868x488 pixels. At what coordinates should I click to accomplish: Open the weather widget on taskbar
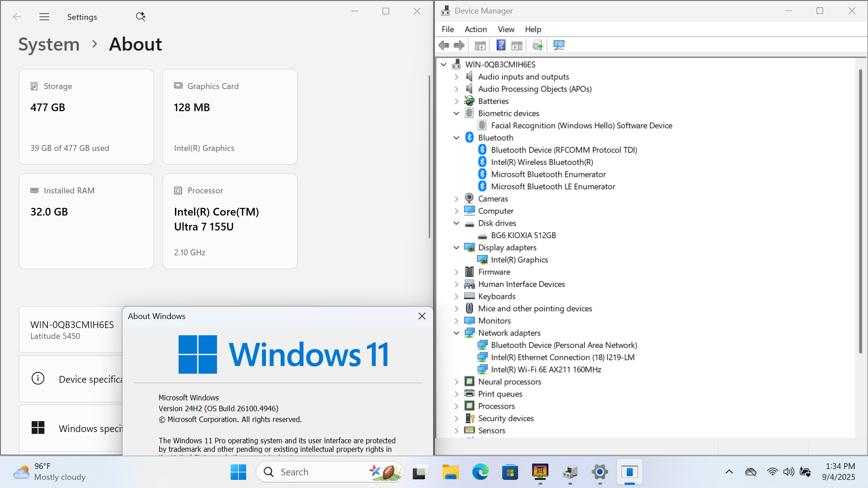coord(49,472)
